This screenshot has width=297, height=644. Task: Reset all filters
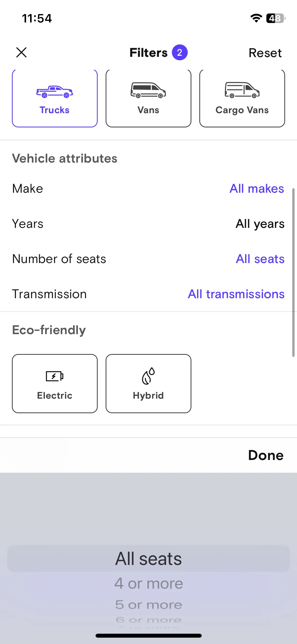pyautogui.click(x=265, y=53)
